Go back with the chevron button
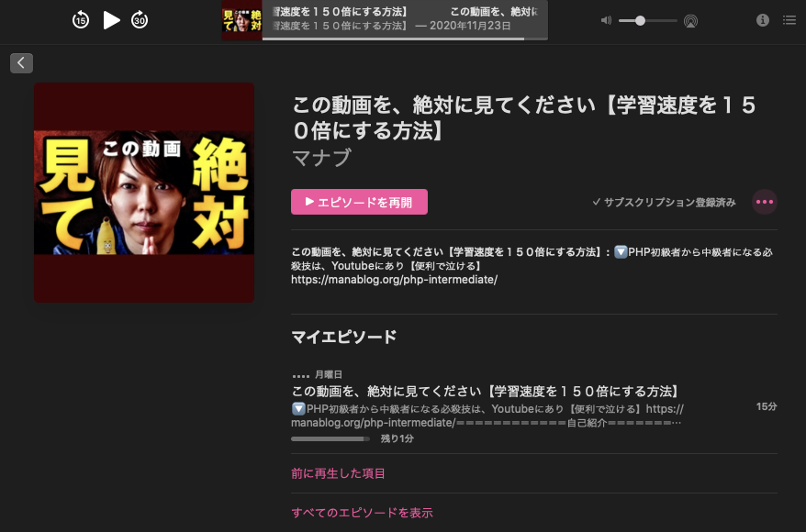The width and height of the screenshot is (806, 532). [x=22, y=63]
